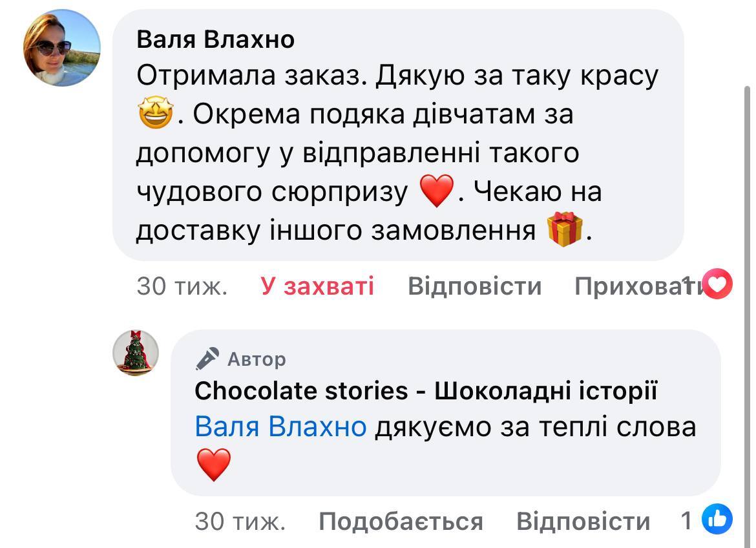Open Валя Влахно's profile picture
This screenshot has height=548, width=756.
click(x=62, y=48)
